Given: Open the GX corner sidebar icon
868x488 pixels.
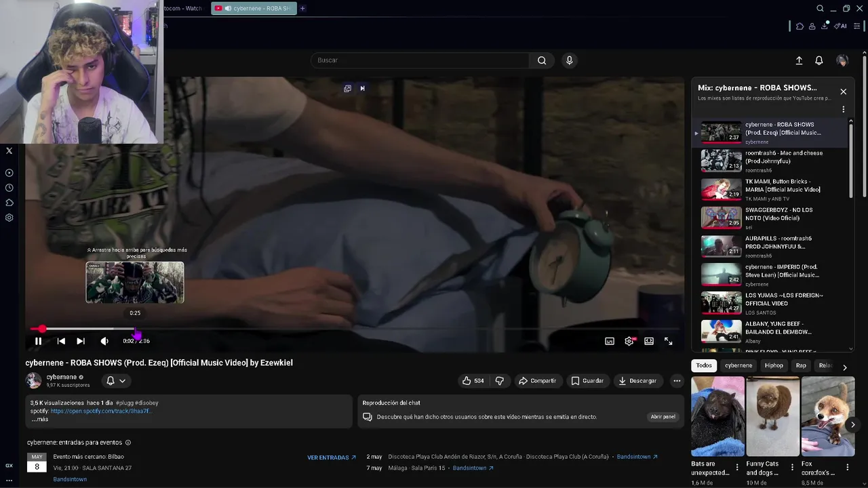Looking at the screenshot, I should pyautogui.click(x=9, y=466).
